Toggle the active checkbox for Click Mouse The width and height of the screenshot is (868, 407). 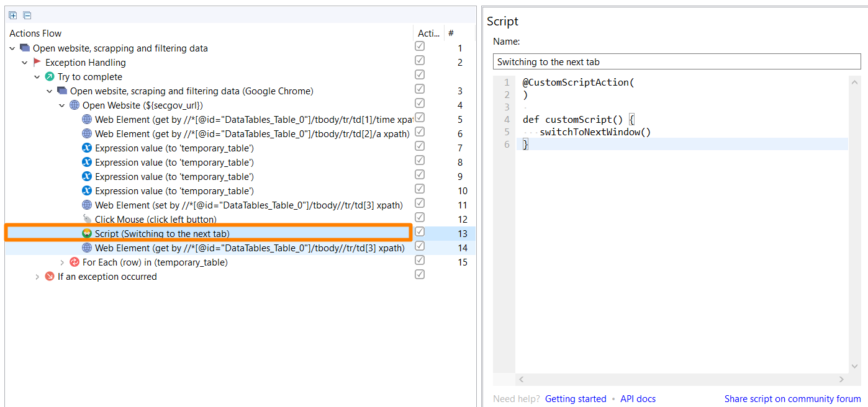(420, 218)
